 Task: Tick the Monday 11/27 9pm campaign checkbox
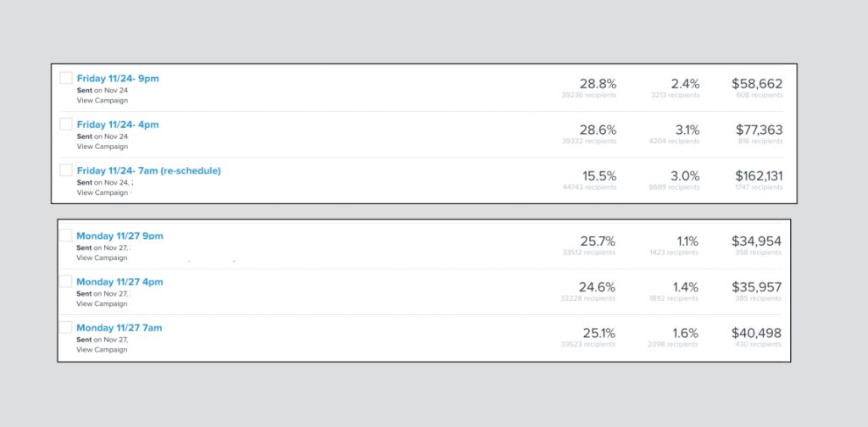click(65, 236)
